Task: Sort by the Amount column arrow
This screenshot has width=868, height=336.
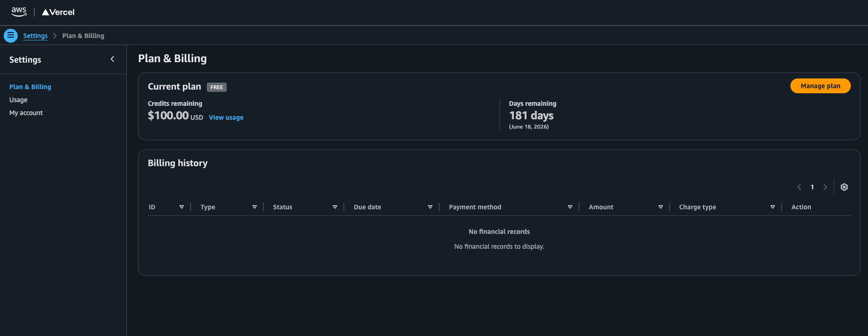Action: 661,207
